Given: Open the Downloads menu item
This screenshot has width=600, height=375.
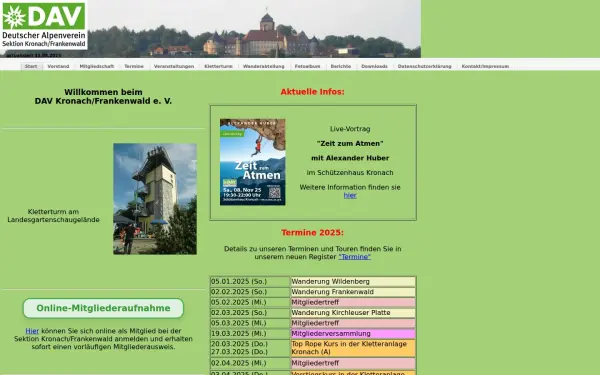Looking at the screenshot, I should (x=374, y=66).
